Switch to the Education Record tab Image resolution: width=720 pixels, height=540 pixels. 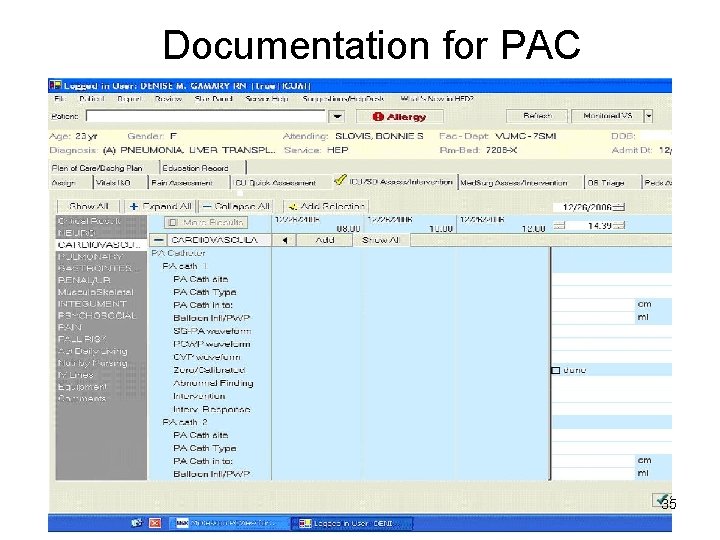pyautogui.click(x=202, y=168)
